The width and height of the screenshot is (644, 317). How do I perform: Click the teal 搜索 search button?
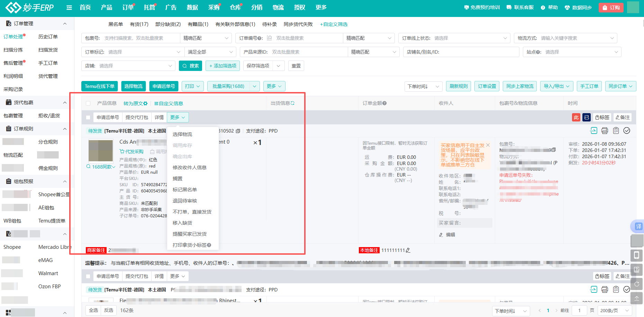point(190,66)
